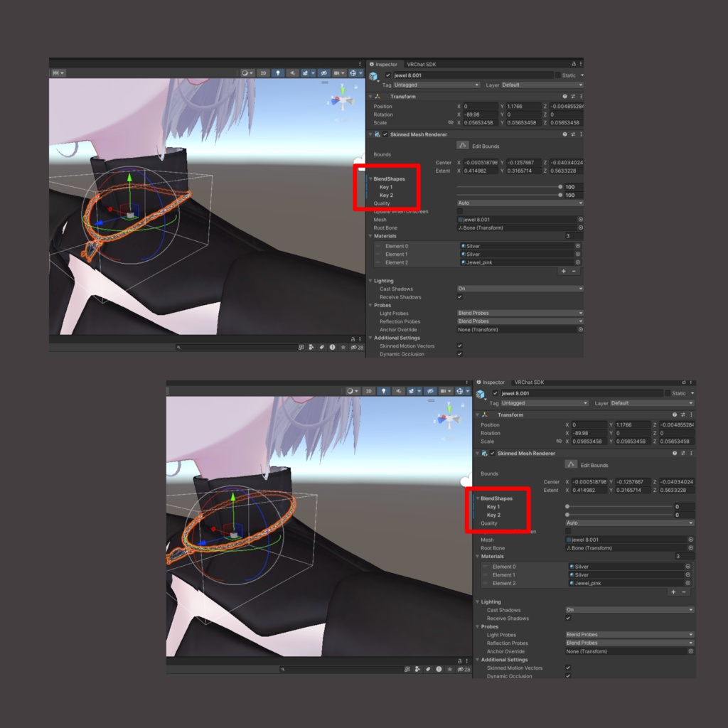Toggle Receive Shadows in bottom Inspector

click(x=568, y=618)
